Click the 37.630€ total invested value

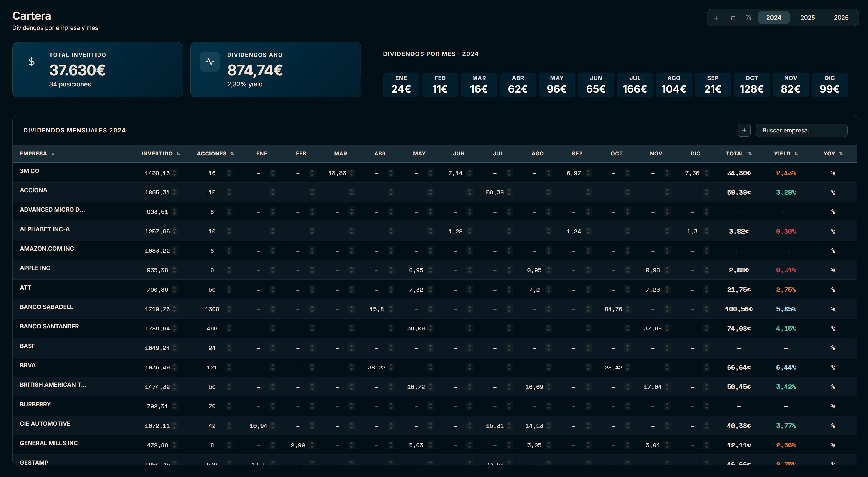pos(77,70)
